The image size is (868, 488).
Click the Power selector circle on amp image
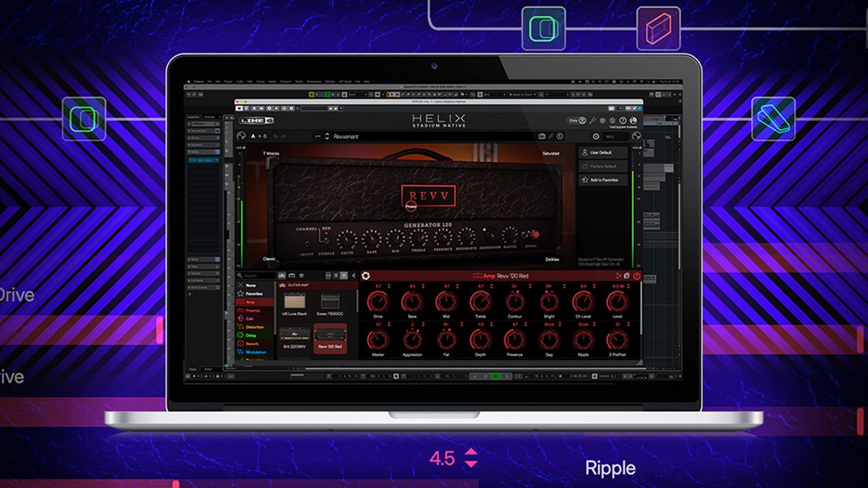(411, 206)
